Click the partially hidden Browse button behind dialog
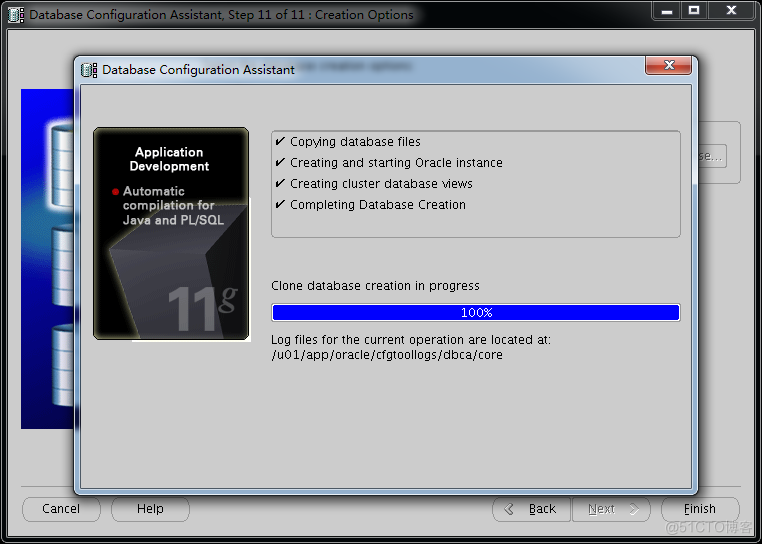762x544 pixels. pos(712,156)
